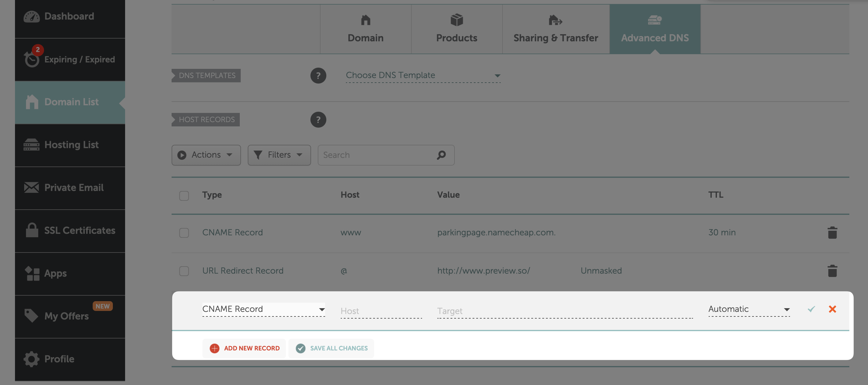The height and width of the screenshot is (385, 868).
Task: Check the URL Redirect Record checkbox
Action: pyautogui.click(x=184, y=271)
